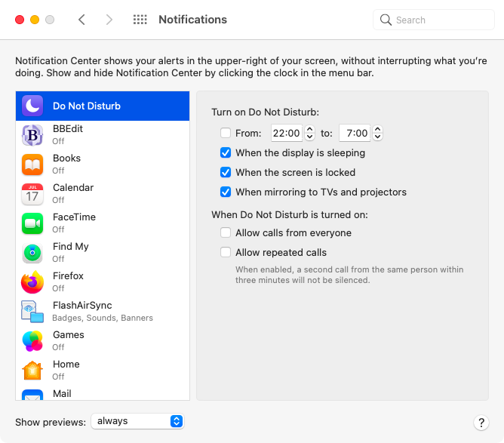Image resolution: width=504 pixels, height=443 pixels.
Task: Go back with the left chevron button
Action: coord(81,20)
